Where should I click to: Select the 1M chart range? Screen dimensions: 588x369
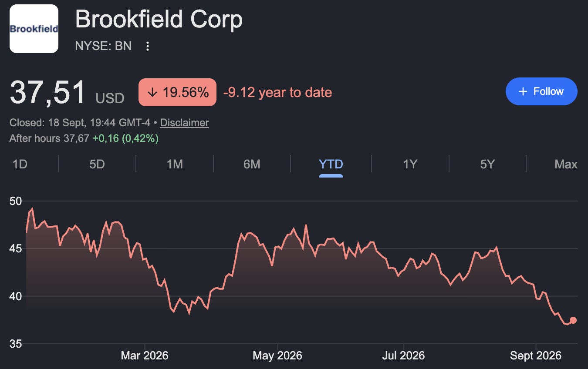175,164
